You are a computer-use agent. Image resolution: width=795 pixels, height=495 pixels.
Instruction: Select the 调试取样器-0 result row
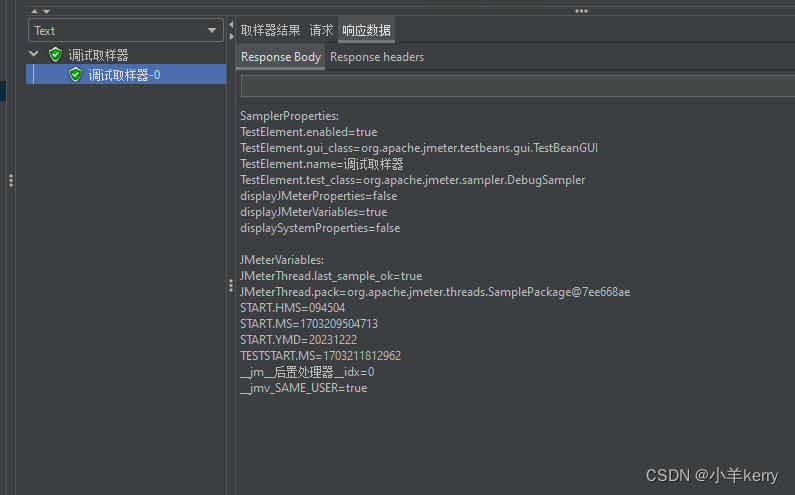(x=126, y=75)
